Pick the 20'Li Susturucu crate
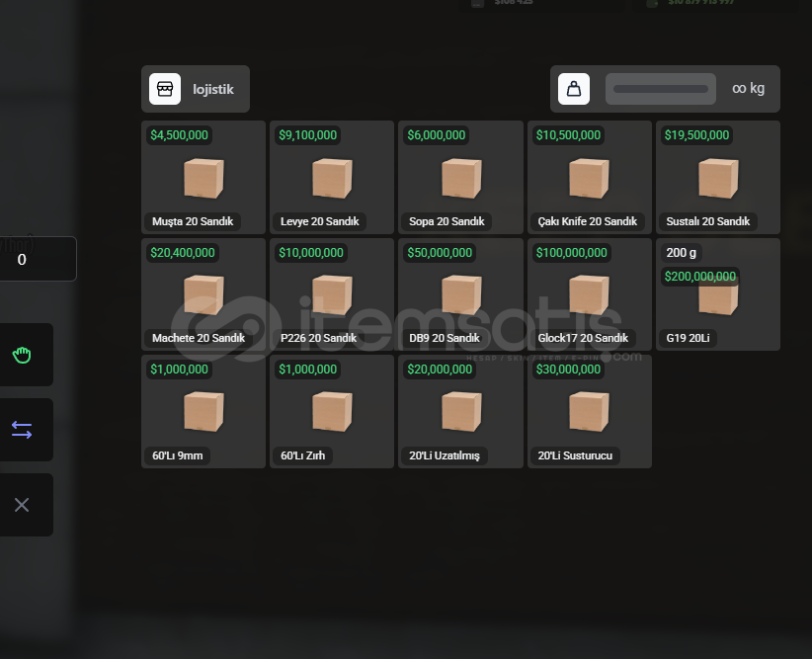812x659 pixels. pyautogui.click(x=589, y=412)
